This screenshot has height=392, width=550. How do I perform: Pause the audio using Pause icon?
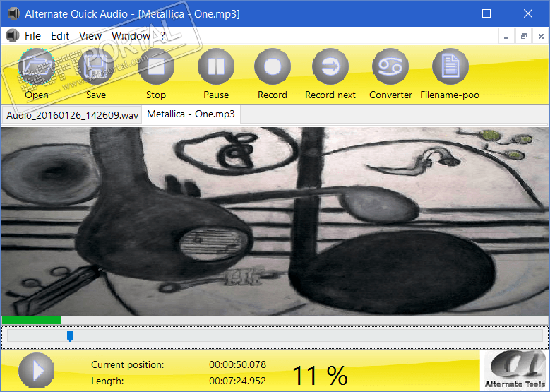point(216,66)
